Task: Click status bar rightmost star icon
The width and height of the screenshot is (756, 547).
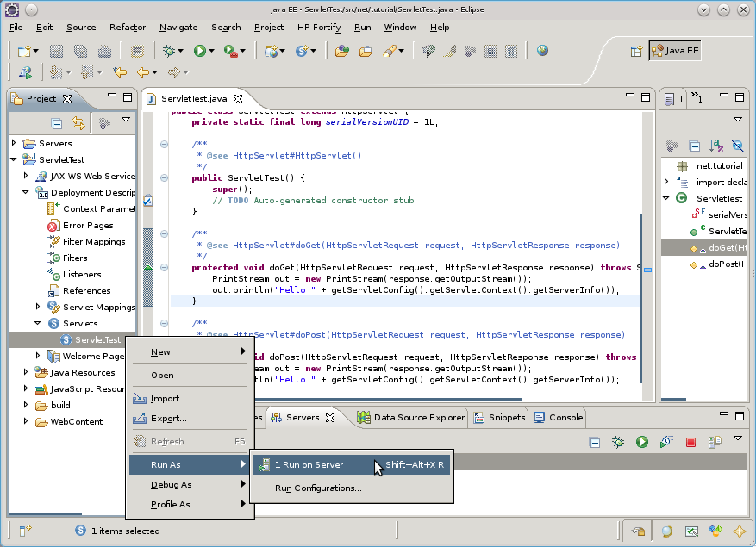Action: point(739,531)
